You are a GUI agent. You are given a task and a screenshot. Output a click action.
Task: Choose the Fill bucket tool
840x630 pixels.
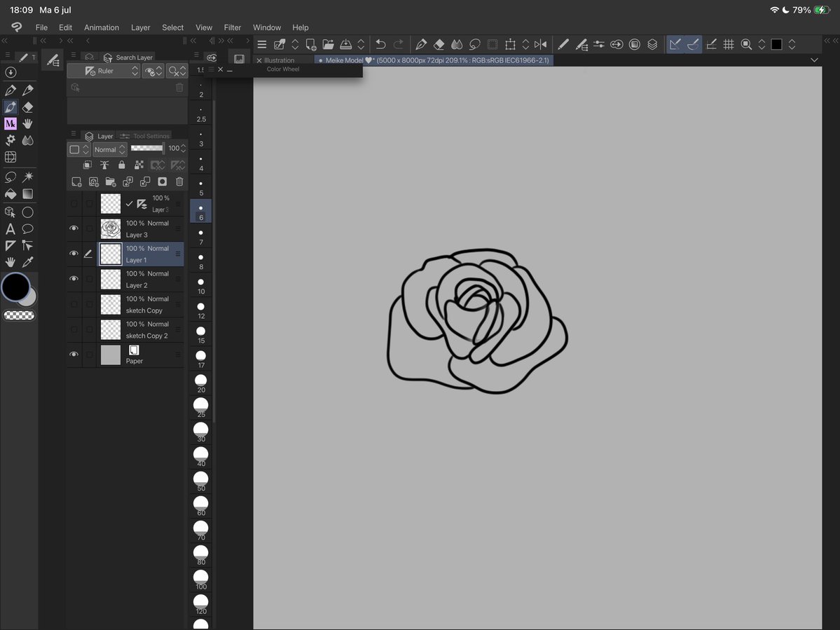click(11, 194)
